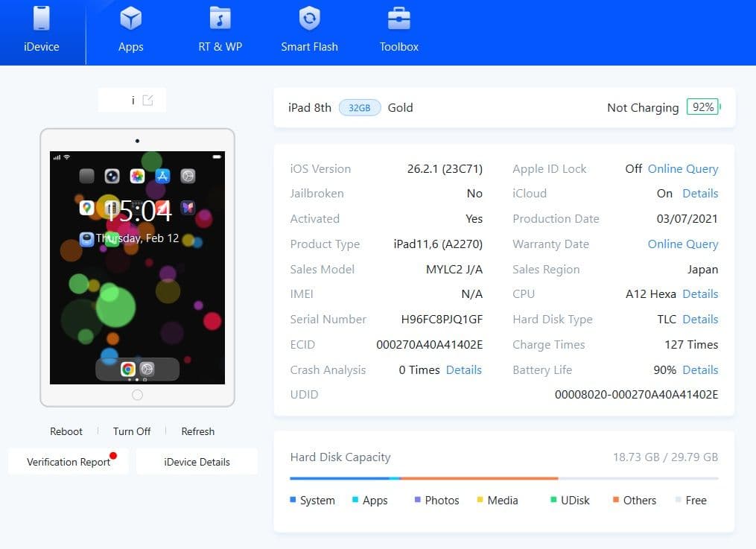Turn off the device

pyautogui.click(x=131, y=431)
